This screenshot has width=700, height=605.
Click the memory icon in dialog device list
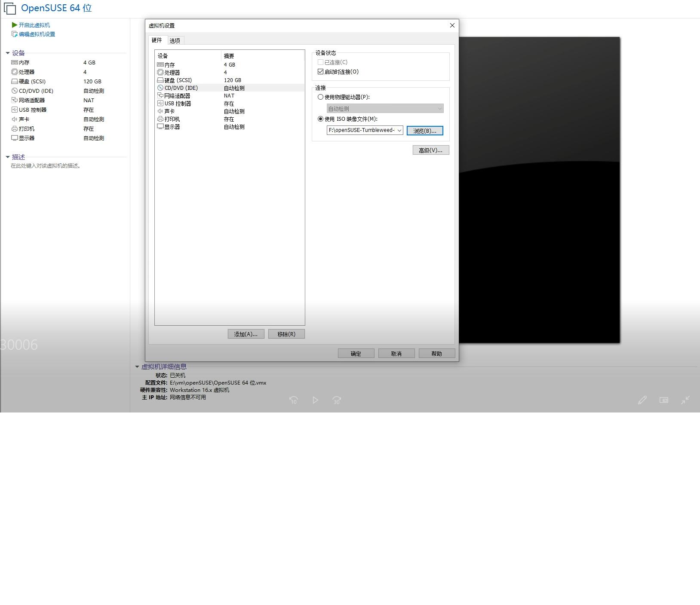tap(160, 64)
